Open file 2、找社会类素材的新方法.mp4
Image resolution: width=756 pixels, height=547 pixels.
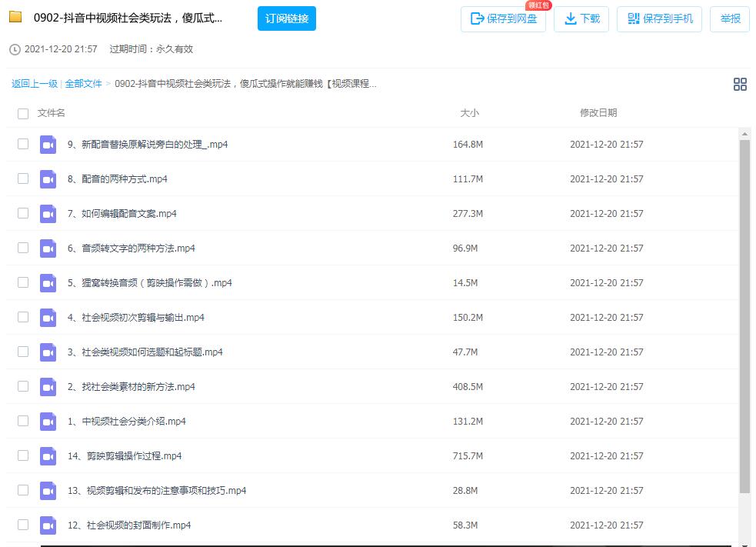click(132, 387)
